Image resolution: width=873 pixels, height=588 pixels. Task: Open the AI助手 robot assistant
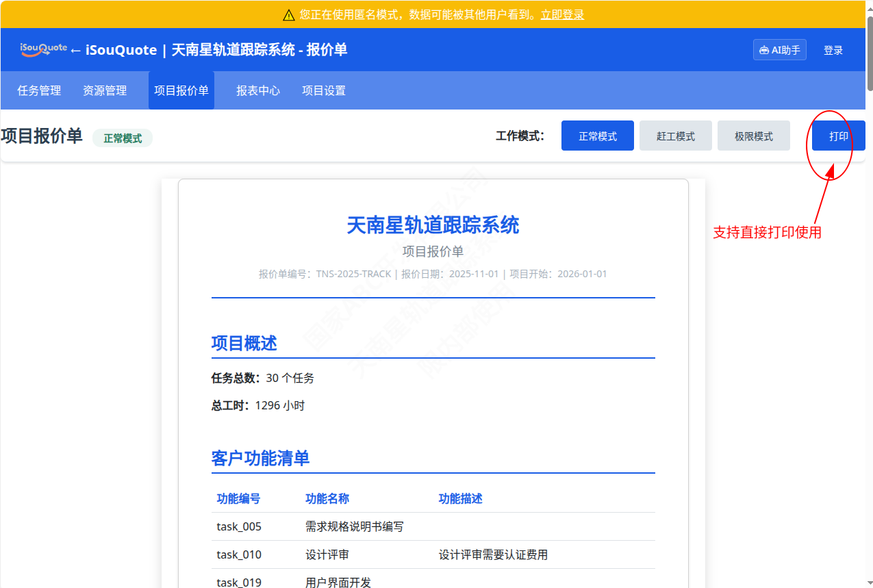point(779,50)
